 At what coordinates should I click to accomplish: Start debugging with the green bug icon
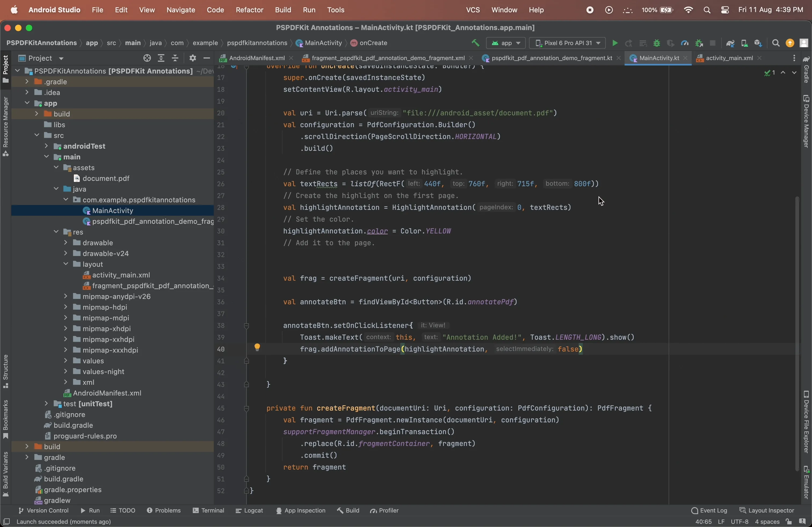click(657, 43)
